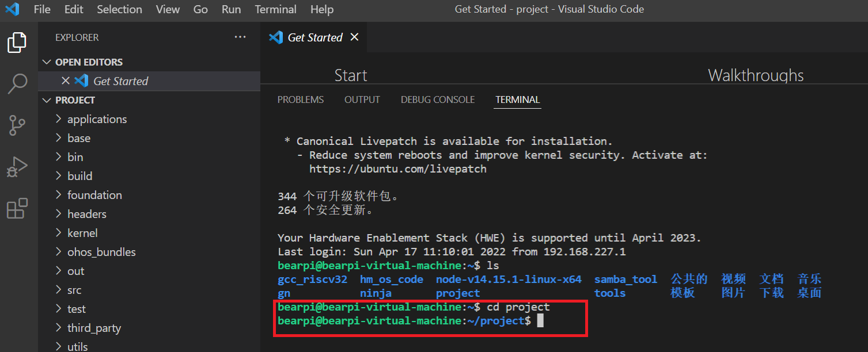Open the Go menu
Image resolution: width=868 pixels, height=352 pixels.
click(x=200, y=9)
